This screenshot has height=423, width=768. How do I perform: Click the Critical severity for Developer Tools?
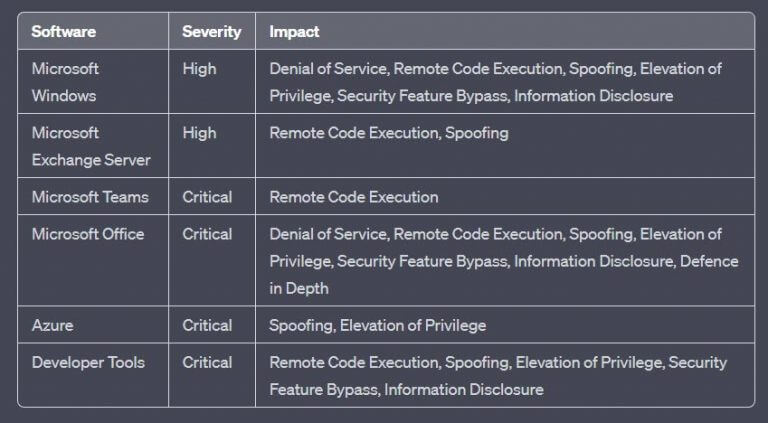(x=207, y=362)
